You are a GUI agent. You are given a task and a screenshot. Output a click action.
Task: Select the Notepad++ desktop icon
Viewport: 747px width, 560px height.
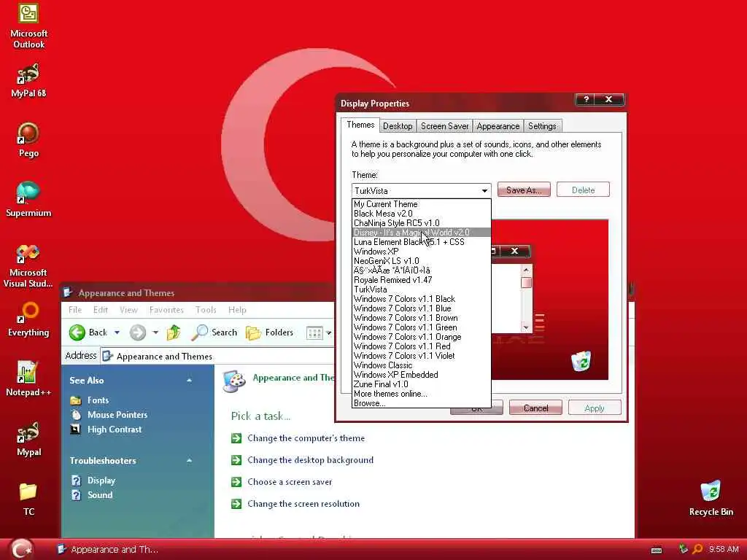(28, 379)
